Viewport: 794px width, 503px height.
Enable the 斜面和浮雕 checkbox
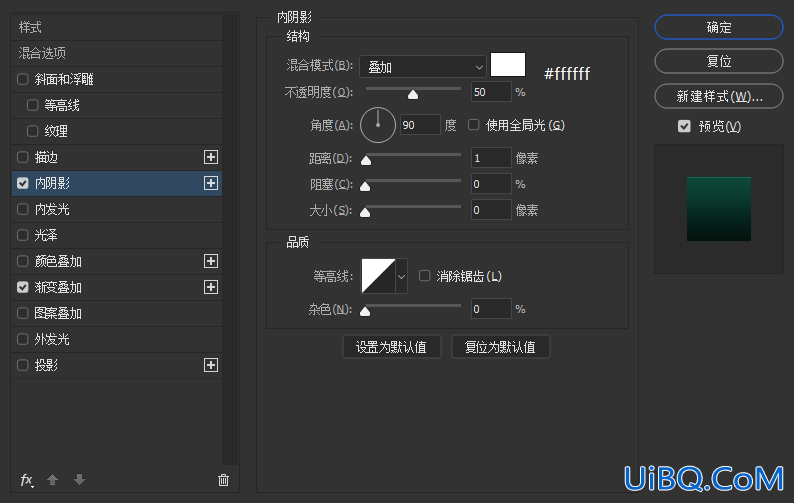22,79
